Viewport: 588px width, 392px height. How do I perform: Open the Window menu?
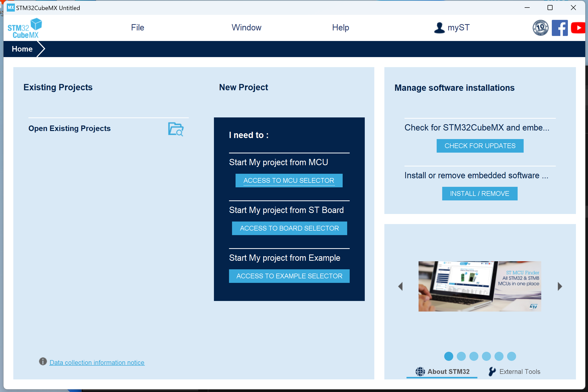click(x=246, y=27)
